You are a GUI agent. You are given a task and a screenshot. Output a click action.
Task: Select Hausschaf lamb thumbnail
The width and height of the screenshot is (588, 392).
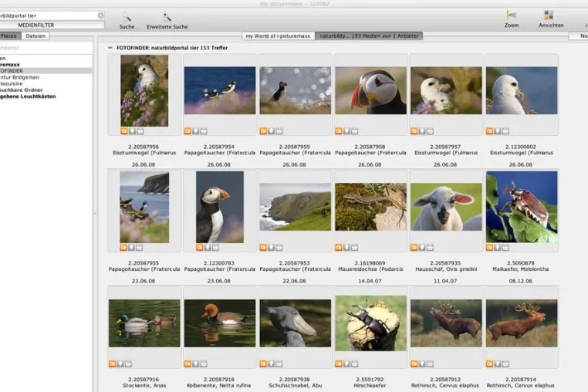pos(446,207)
